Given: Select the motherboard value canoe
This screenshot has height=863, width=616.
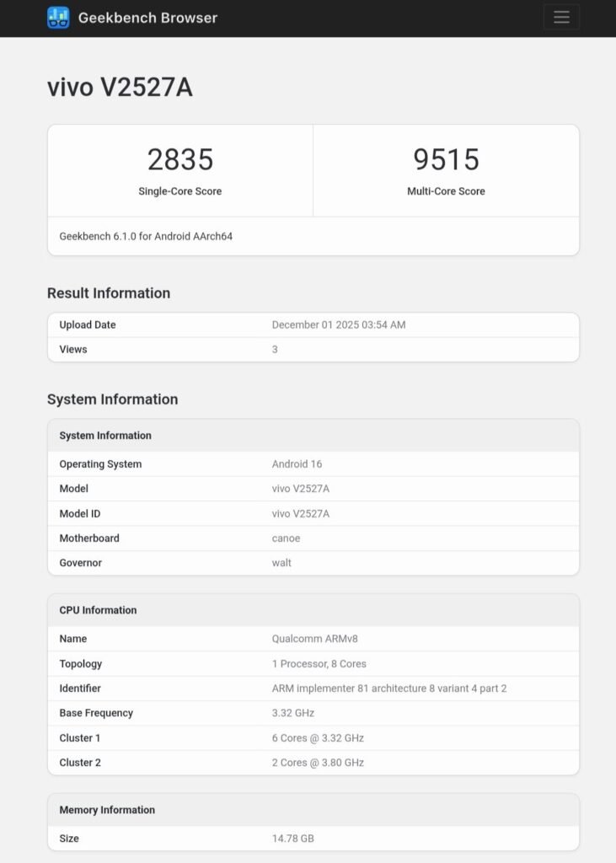Looking at the screenshot, I should (x=286, y=539).
